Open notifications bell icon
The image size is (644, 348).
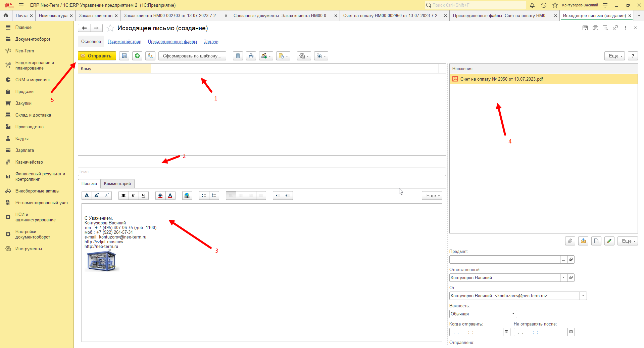pyautogui.click(x=532, y=5)
